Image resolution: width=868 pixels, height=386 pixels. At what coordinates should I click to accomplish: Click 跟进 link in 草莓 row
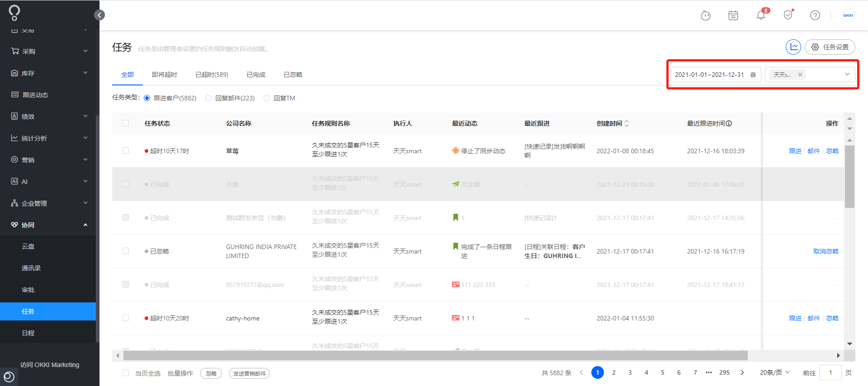click(x=795, y=151)
